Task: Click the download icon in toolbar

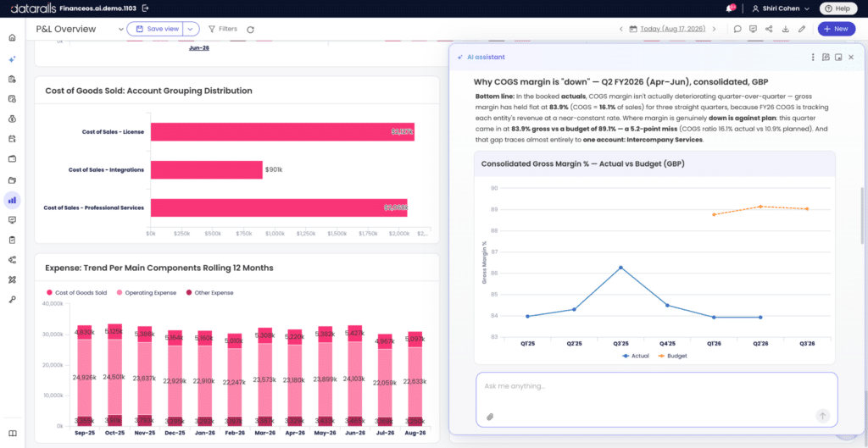Action: click(x=785, y=30)
